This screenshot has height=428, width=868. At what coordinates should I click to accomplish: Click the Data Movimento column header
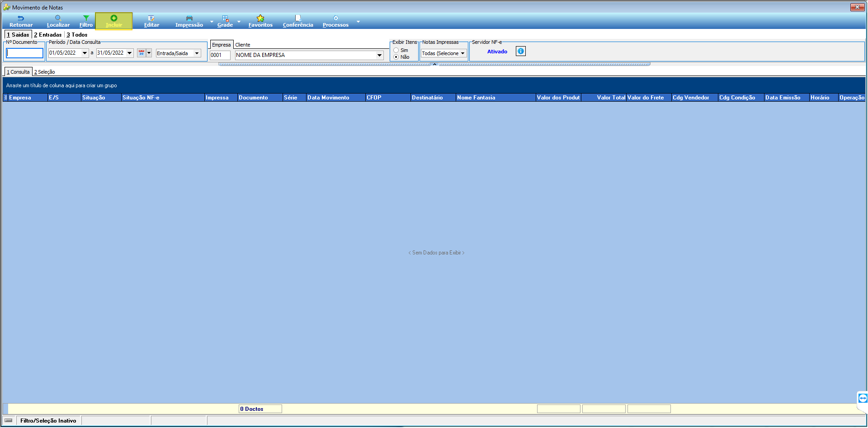click(x=336, y=98)
